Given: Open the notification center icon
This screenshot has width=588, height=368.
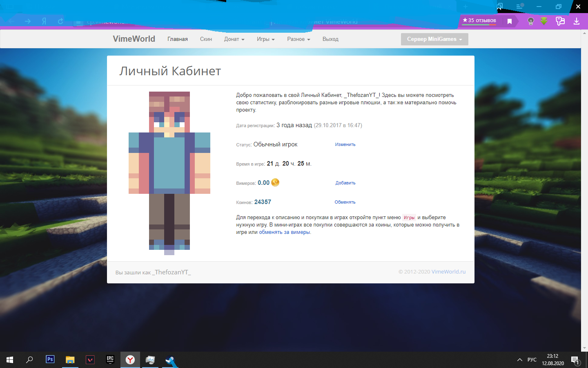Looking at the screenshot, I should [x=575, y=360].
